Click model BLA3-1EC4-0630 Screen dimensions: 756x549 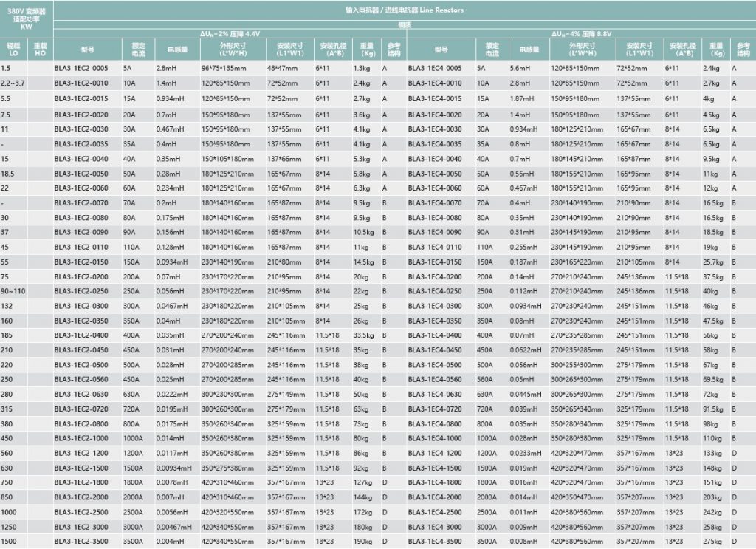tap(434, 394)
